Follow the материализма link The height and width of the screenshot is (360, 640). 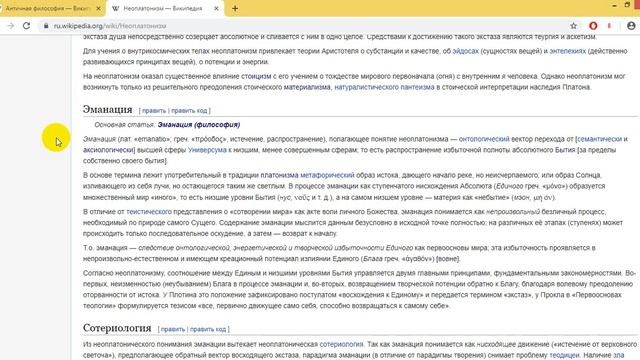click(x=307, y=87)
